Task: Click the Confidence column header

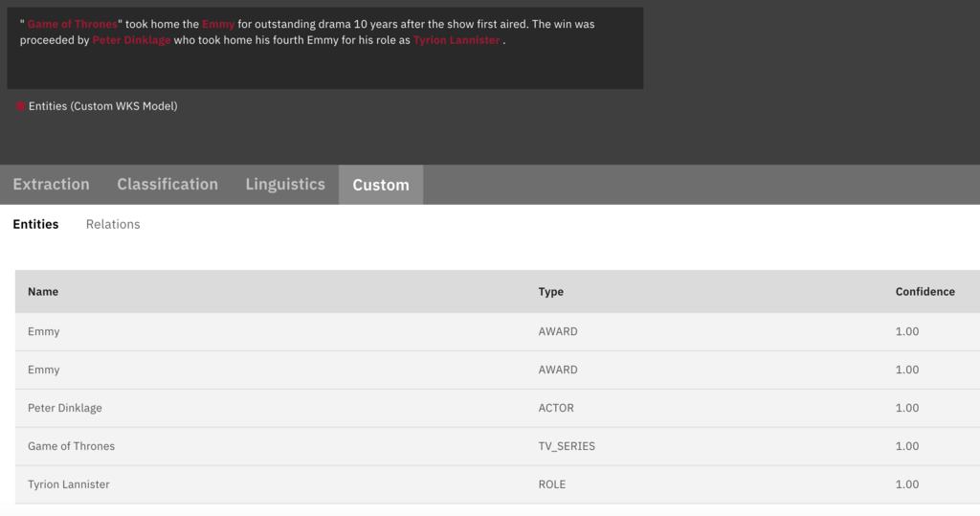Action: [925, 292]
